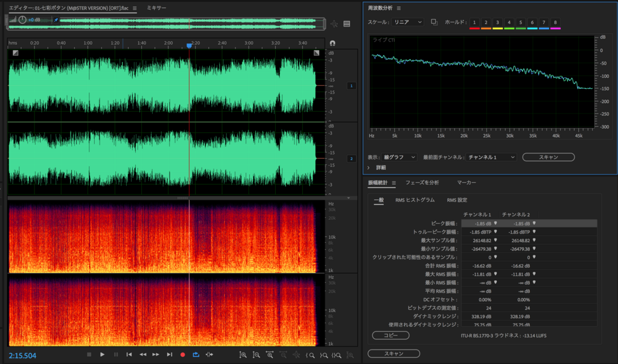Jump to channel 1 peak amplitude location
Image resolution: width=618 pixels, height=364 pixels.
point(495,223)
